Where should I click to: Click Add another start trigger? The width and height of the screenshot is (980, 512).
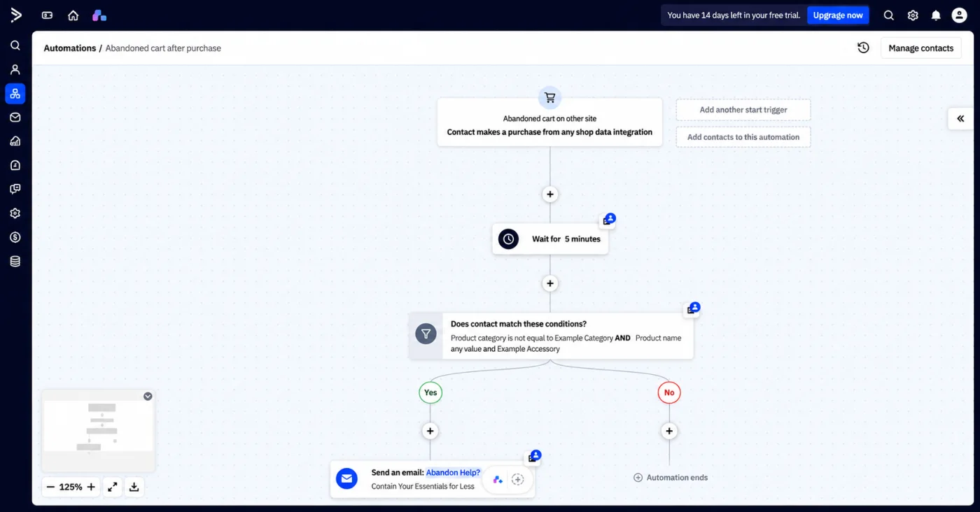click(743, 110)
